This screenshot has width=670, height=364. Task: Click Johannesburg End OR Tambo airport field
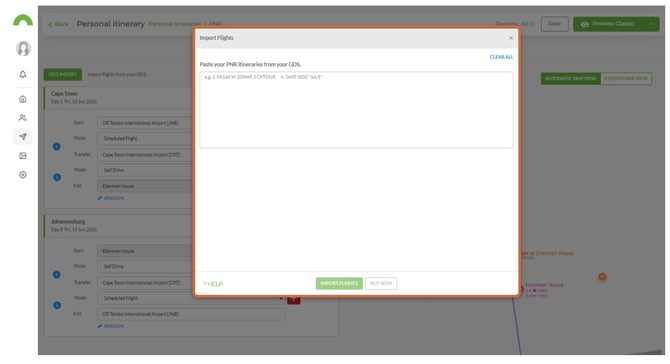coord(191,314)
